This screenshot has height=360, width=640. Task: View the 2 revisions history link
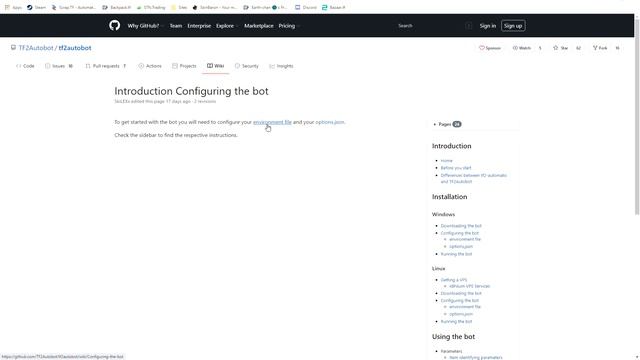(205, 101)
